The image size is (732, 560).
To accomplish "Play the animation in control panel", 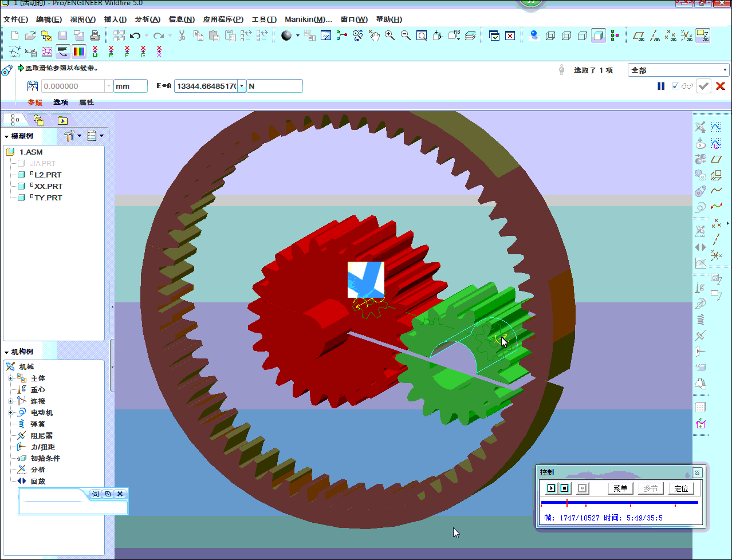I will pyautogui.click(x=551, y=488).
